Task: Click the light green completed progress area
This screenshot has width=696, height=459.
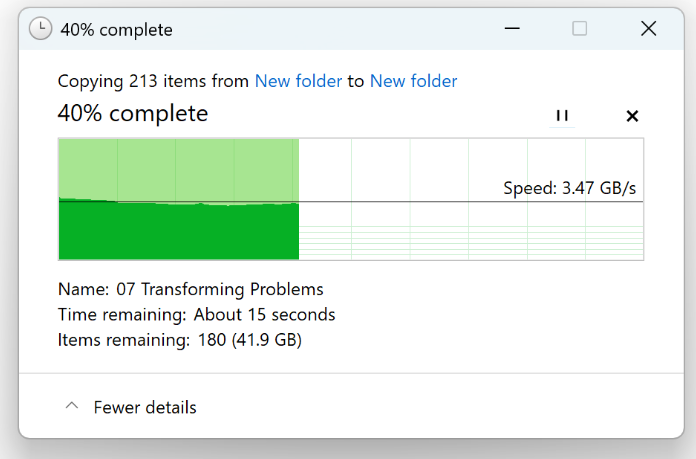Action: (180, 168)
